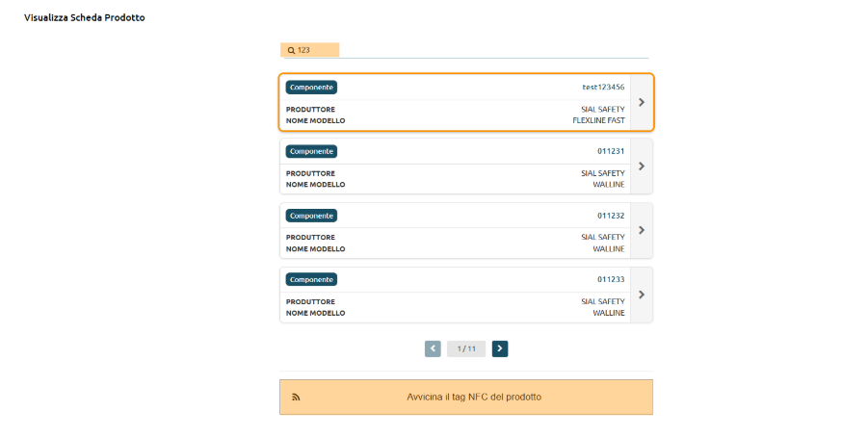Click Componente badge on the 011231 card

(x=312, y=151)
